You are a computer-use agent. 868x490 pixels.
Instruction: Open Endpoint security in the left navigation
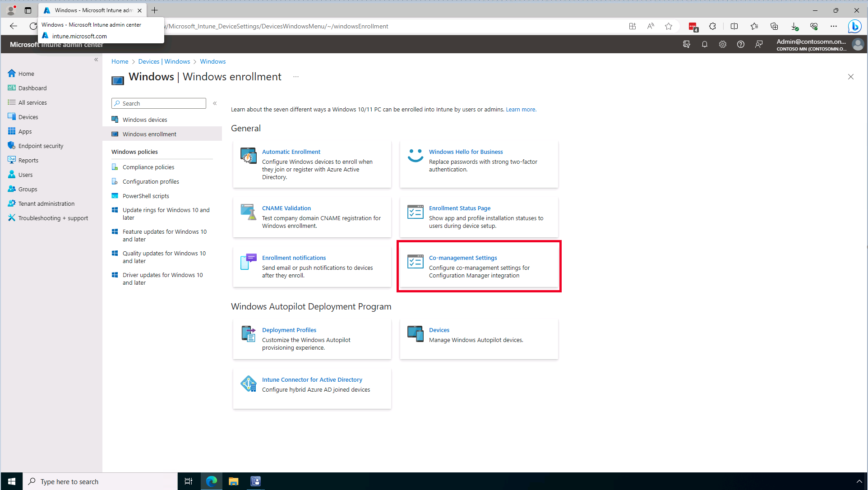pyautogui.click(x=41, y=146)
